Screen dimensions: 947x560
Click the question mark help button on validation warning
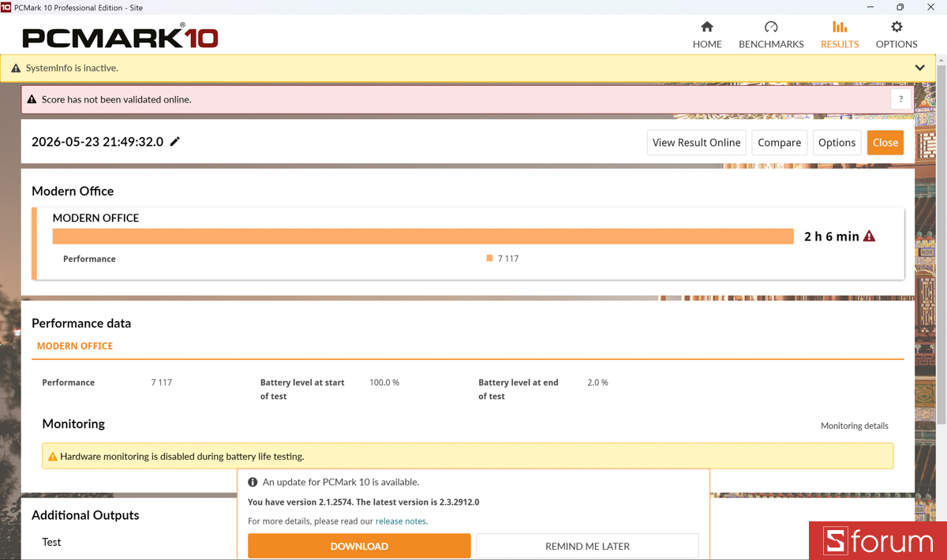pyautogui.click(x=901, y=99)
